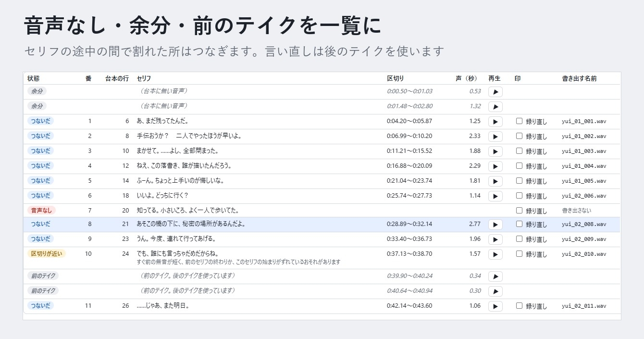Play line 8 あそこの橋の下に
The image size is (644, 339).
click(x=495, y=225)
